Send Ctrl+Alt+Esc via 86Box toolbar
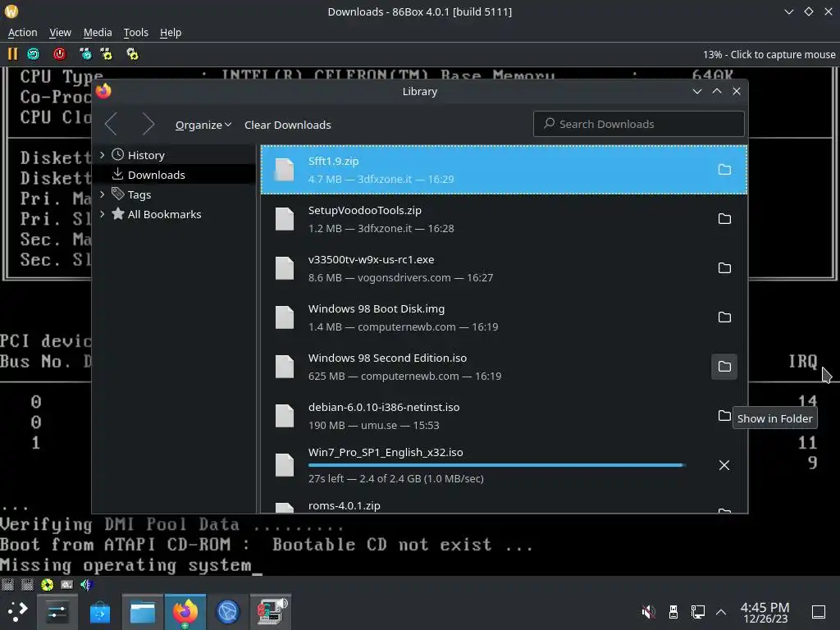The width and height of the screenshot is (840, 630). click(106, 54)
